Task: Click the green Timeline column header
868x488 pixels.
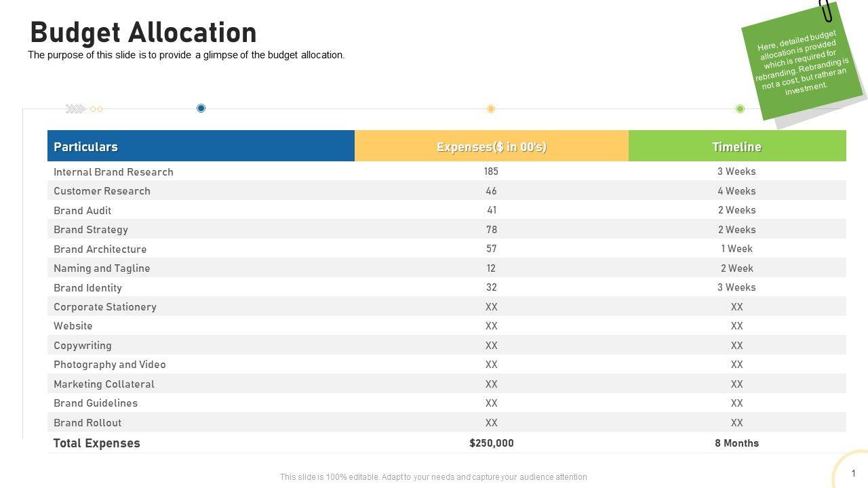Action: coord(736,146)
